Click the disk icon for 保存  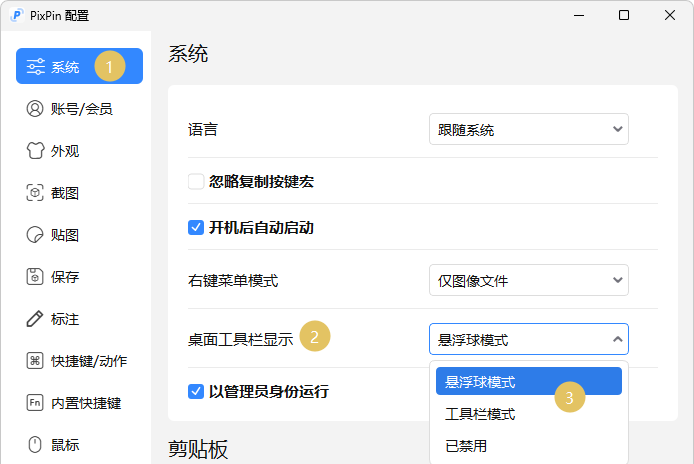click(x=35, y=277)
